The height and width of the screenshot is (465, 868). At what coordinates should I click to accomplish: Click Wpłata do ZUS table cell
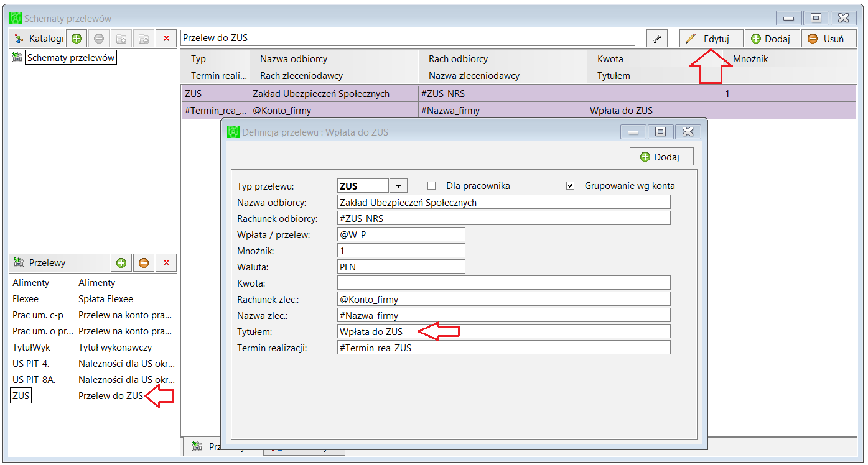coord(722,111)
